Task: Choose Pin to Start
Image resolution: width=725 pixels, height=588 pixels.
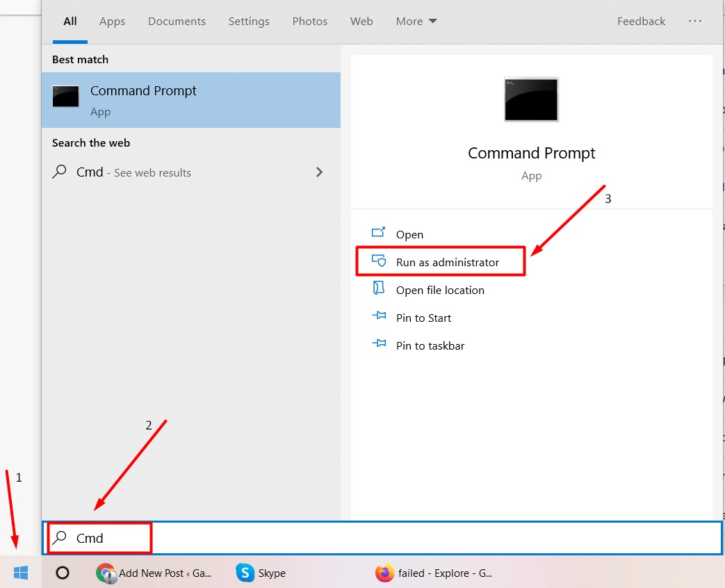Action: click(423, 318)
